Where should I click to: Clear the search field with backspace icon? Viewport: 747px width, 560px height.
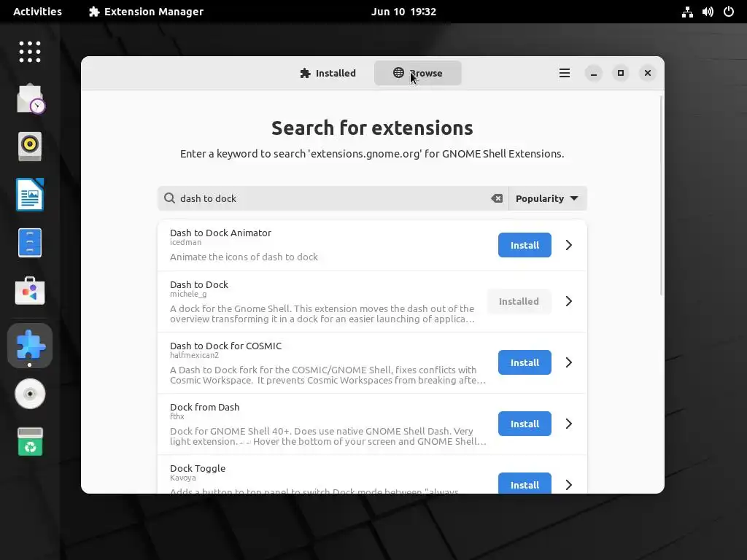coord(496,198)
